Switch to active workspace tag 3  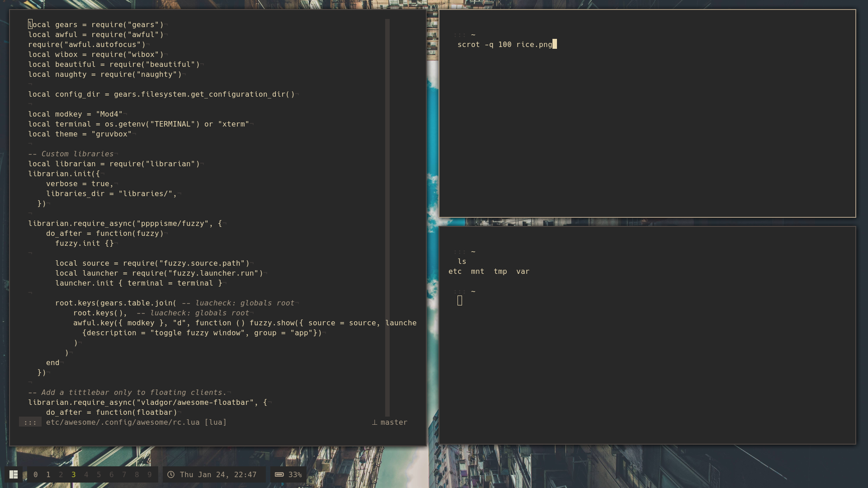point(74,474)
